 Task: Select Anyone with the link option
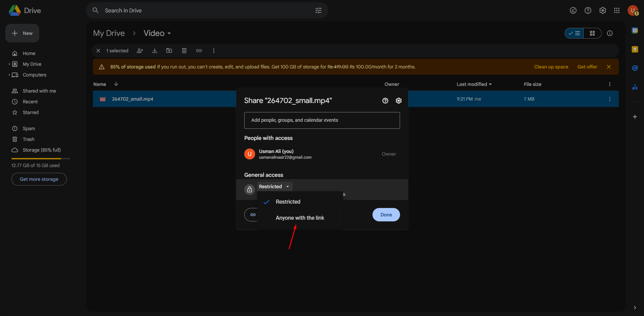pos(300,218)
